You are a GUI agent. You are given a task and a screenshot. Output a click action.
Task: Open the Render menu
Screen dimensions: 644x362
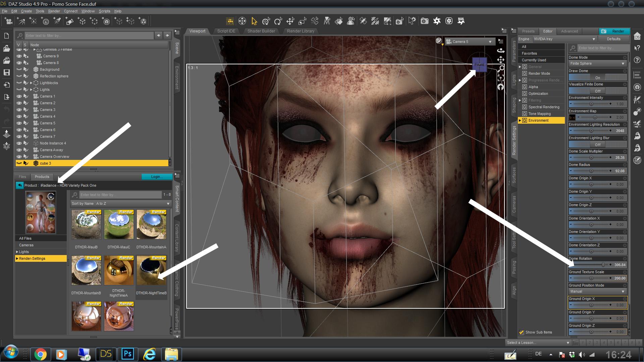point(54,11)
